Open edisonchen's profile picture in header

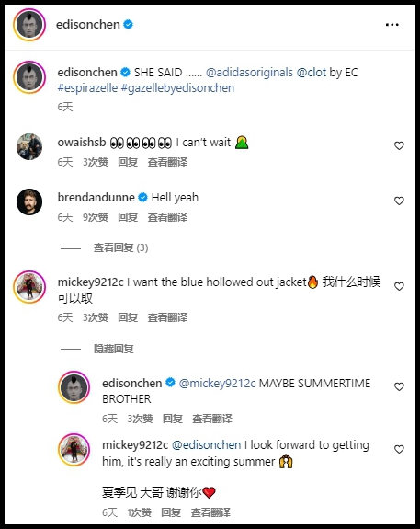(29, 25)
